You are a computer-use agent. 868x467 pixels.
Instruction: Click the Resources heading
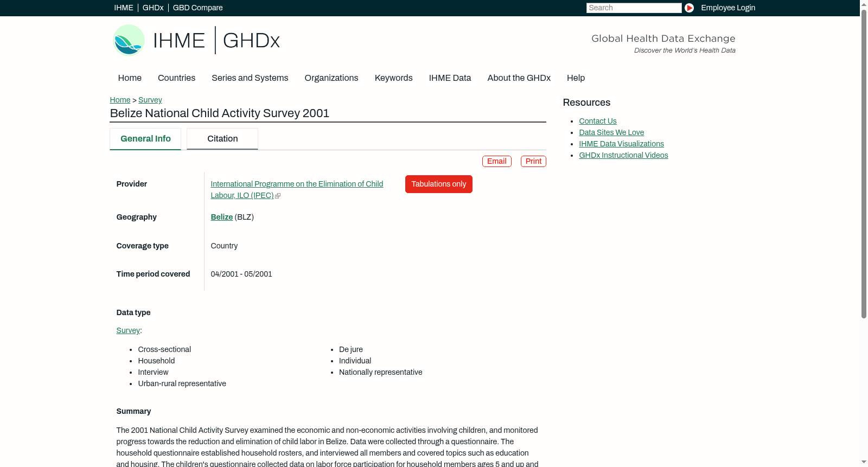(586, 103)
